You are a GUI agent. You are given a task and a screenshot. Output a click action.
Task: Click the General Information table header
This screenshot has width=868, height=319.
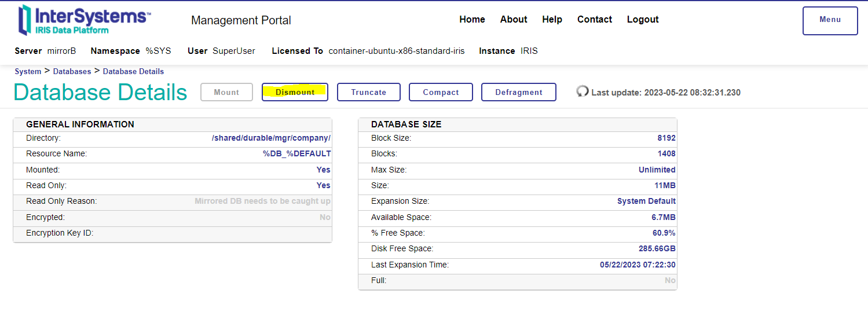tap(80, 124)
